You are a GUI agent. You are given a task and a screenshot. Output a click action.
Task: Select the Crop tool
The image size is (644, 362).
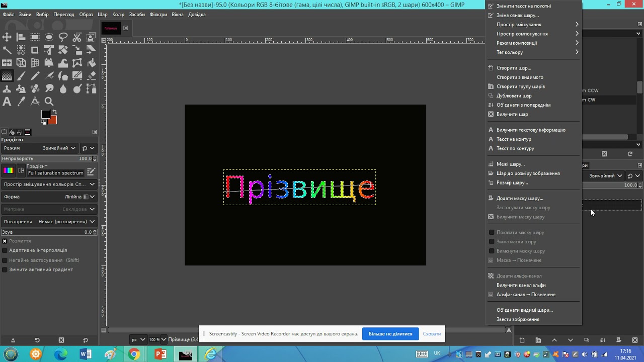pyautogui.click(x=35, y=50)
